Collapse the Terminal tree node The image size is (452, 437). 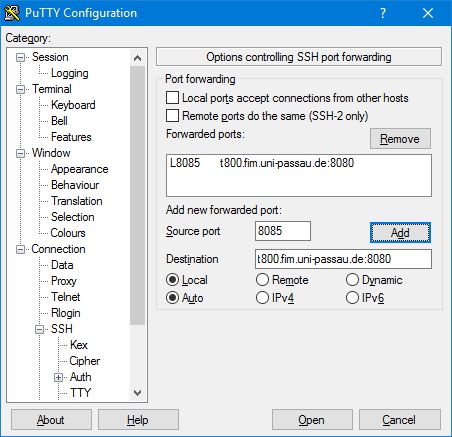click(x=21, y=89)
